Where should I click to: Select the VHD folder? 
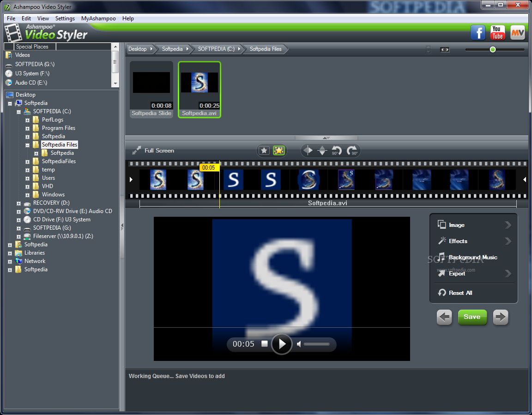tap(47, 186)
